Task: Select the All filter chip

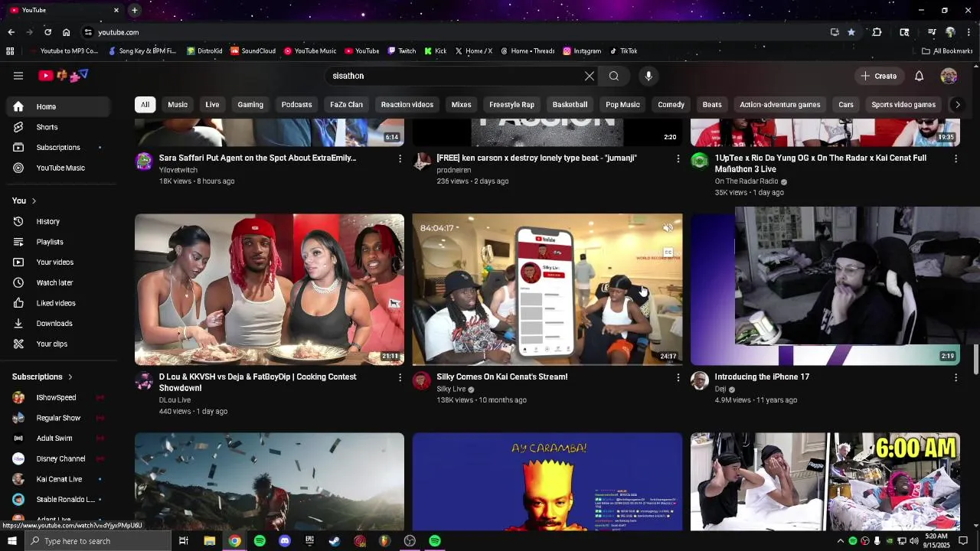Action: click(145, 104)
